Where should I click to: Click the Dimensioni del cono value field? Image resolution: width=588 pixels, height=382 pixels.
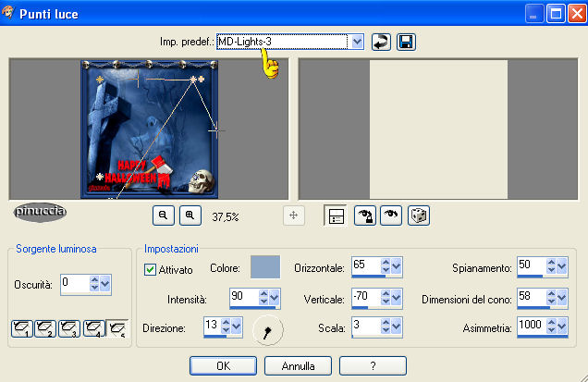pyautogui.click(x=532, y=297)
